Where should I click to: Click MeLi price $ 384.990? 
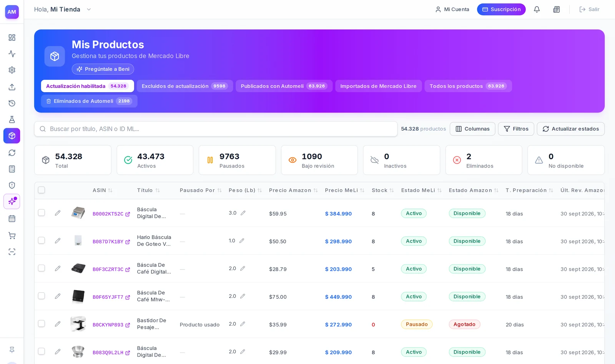point(338,214)
